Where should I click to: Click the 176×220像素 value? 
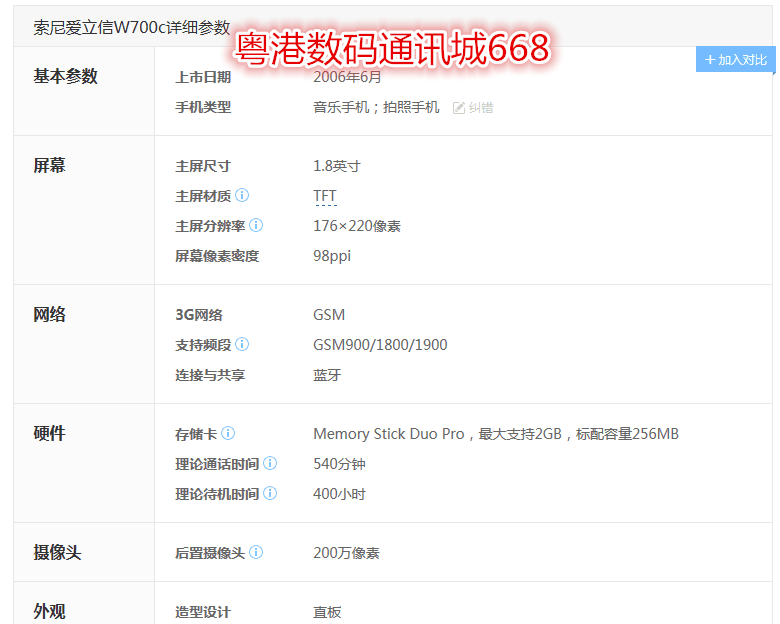click(x=357, y=226)
